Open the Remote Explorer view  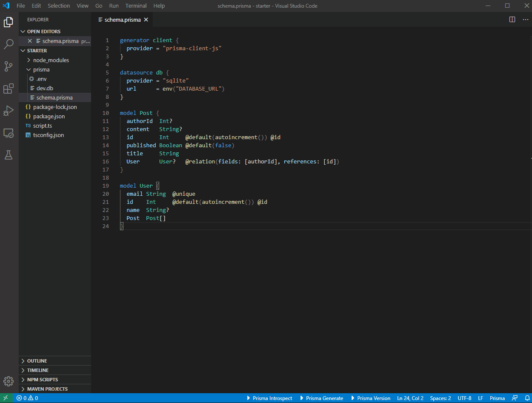[9, 133]
